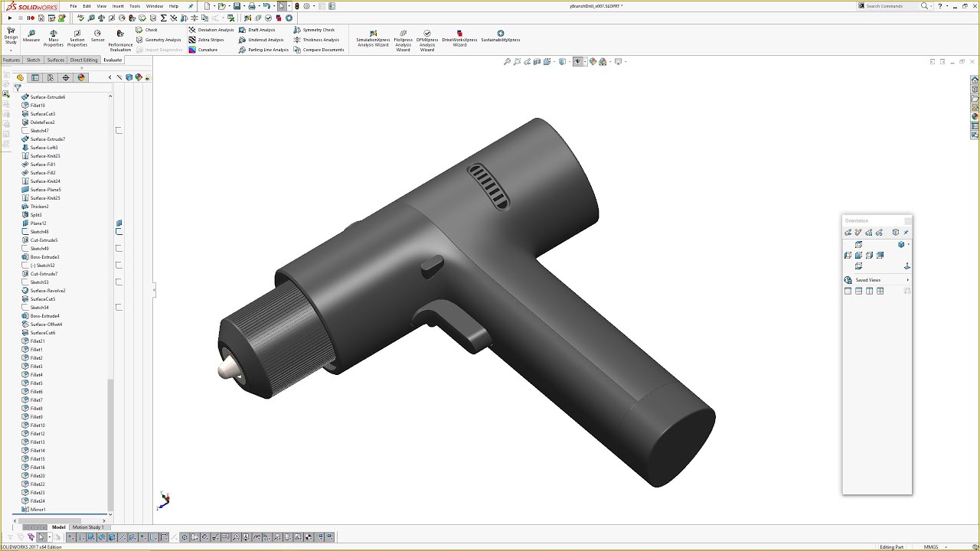This screenshot has width=980, height=551.
Task: Open the File menu
Action: pyautogui.click(x=73, y=6)
